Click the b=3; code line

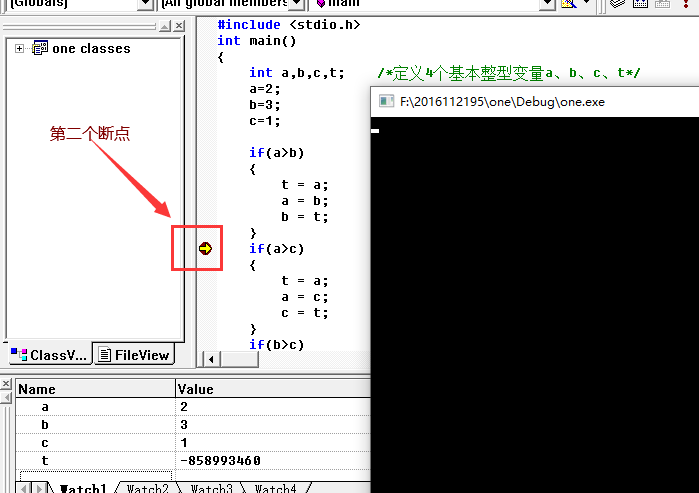pyautogui.click(x=265, y=105)
